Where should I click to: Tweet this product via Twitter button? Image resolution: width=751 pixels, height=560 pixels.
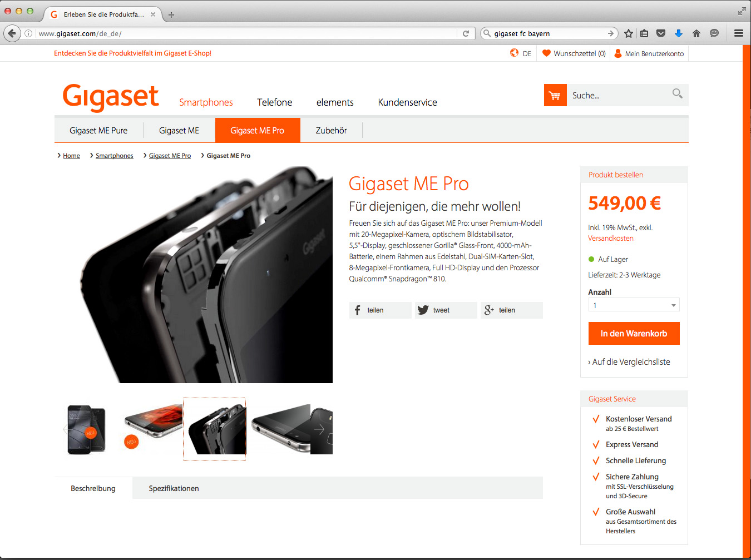446,310
